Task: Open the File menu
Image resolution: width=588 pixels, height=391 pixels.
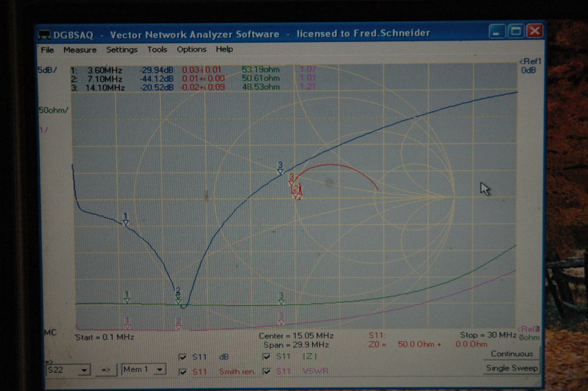Action: click(47, 50)
